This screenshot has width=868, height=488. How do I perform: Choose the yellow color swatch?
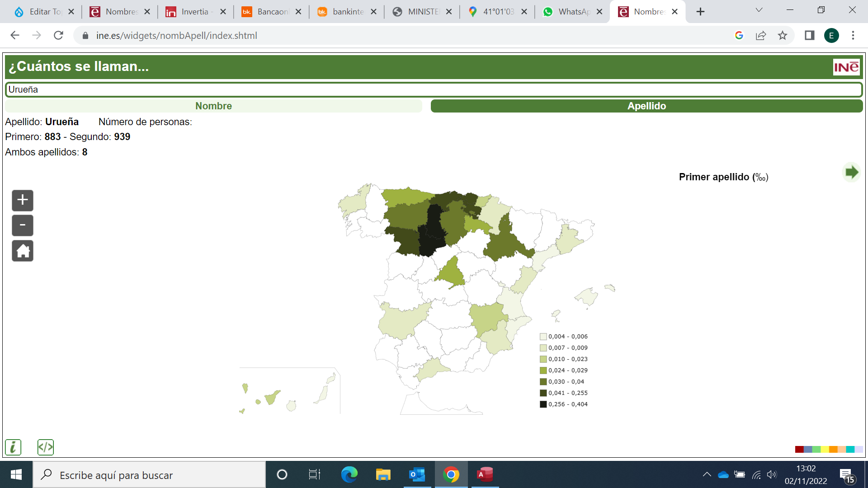coord(825,449)
